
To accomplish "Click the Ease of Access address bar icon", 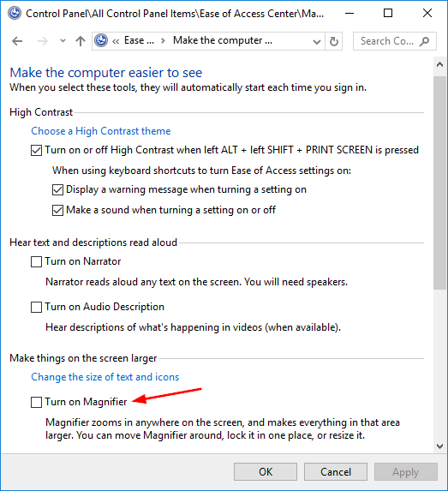I will click(101, 41).
